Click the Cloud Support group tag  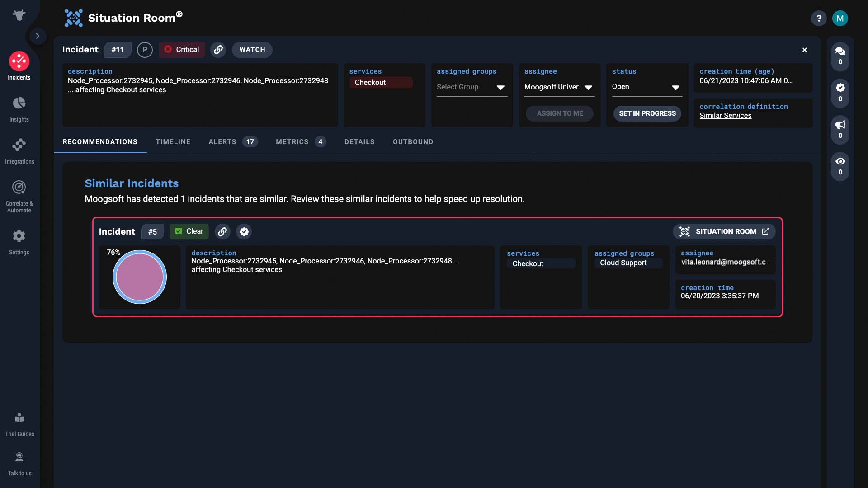[628, 263]
